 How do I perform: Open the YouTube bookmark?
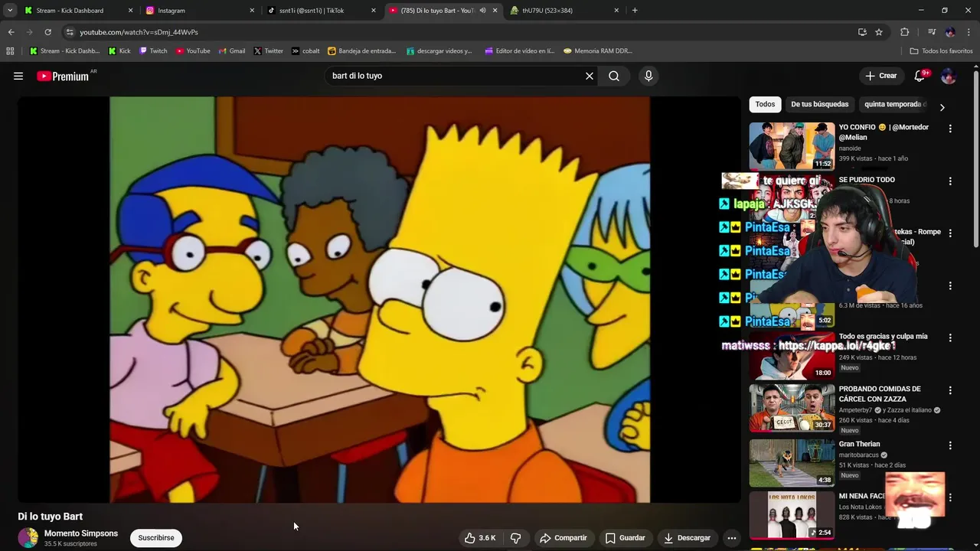[x=193, y=51]
